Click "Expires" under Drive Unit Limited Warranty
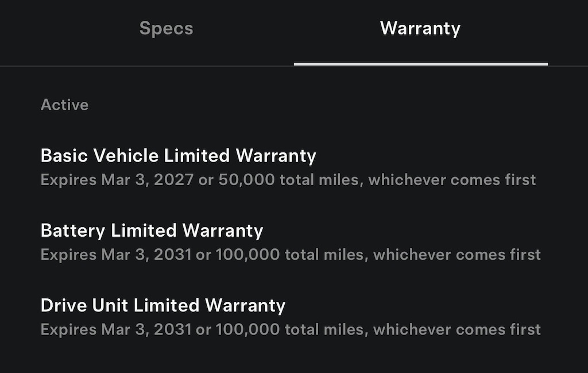This screenshot has width=588, height=373. point(68,329)
